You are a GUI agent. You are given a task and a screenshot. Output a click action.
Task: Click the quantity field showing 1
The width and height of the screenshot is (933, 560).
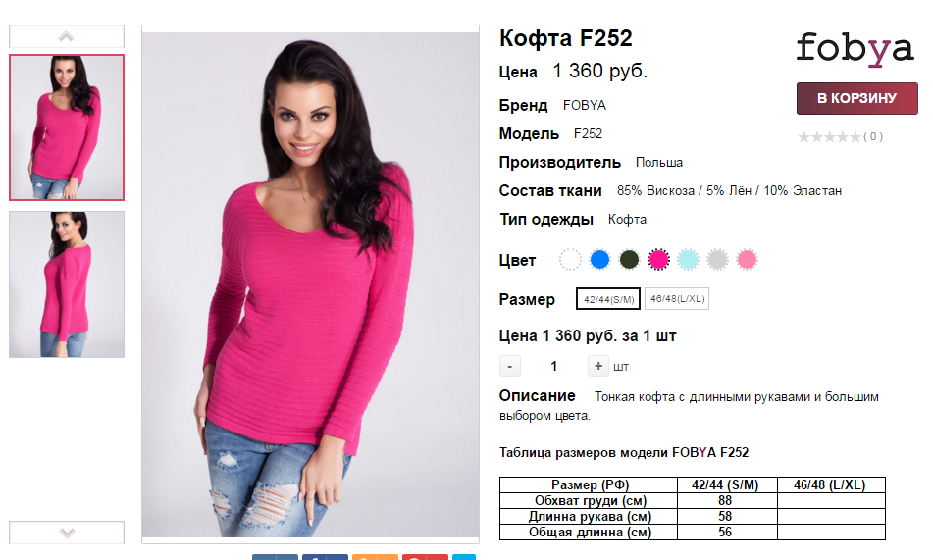554,366
